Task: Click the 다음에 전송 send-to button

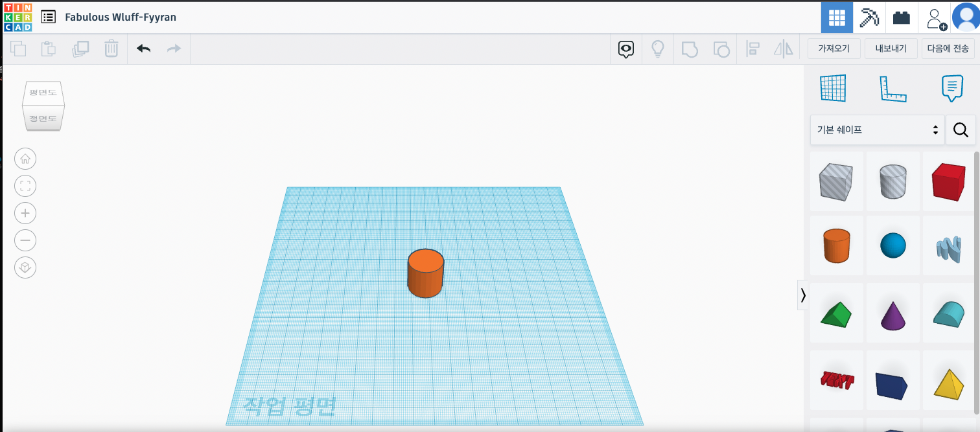Action: (x=948, y=49)
